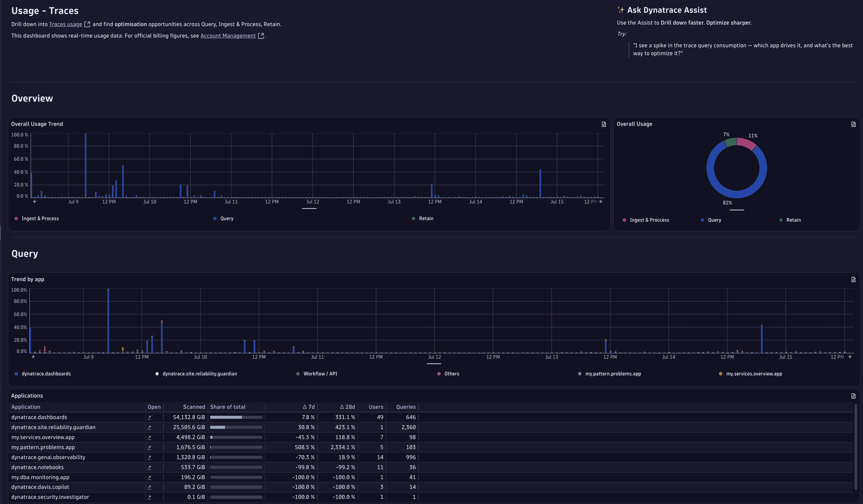Open the Traces usage link
The width and height of the screenshot is (863, 504).
tap(65, 24)
